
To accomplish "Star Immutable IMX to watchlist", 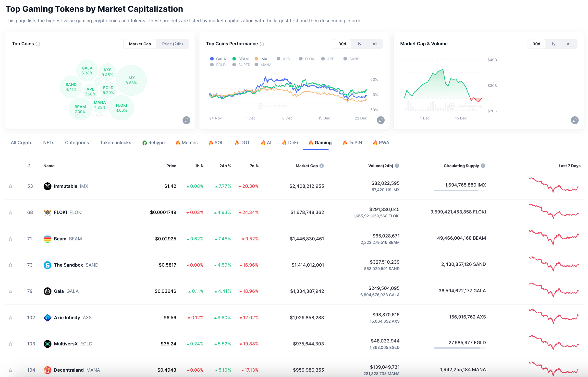I will coord(11,186).
